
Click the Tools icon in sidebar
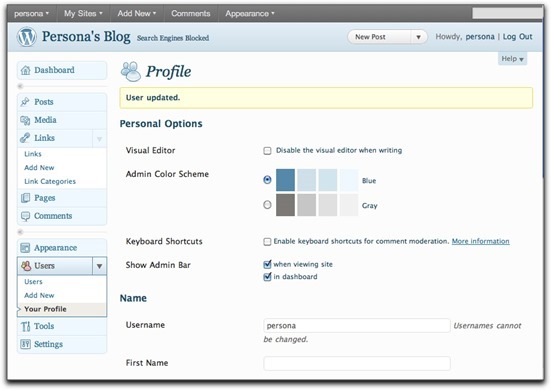click(x=25, y=326)
